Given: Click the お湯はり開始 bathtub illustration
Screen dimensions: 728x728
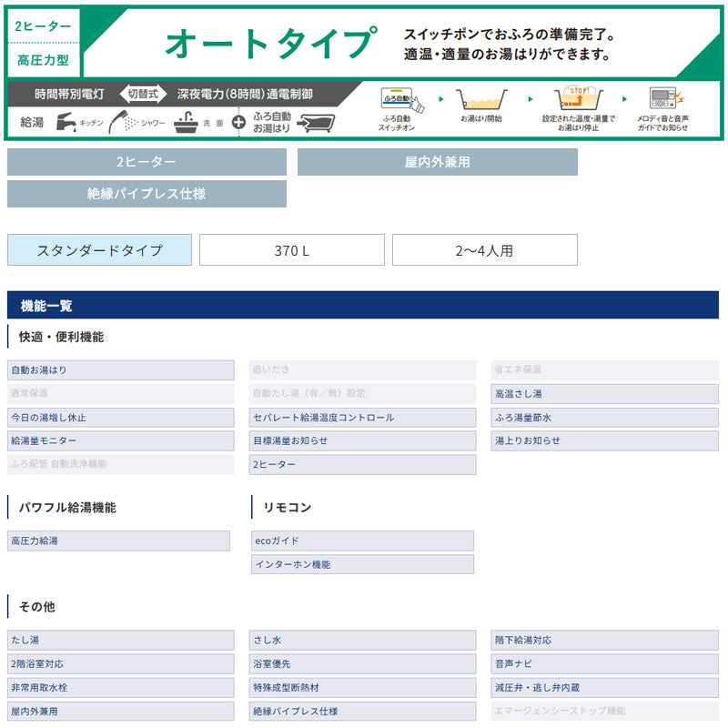Looking at the screenshot, I should point(481,99).
